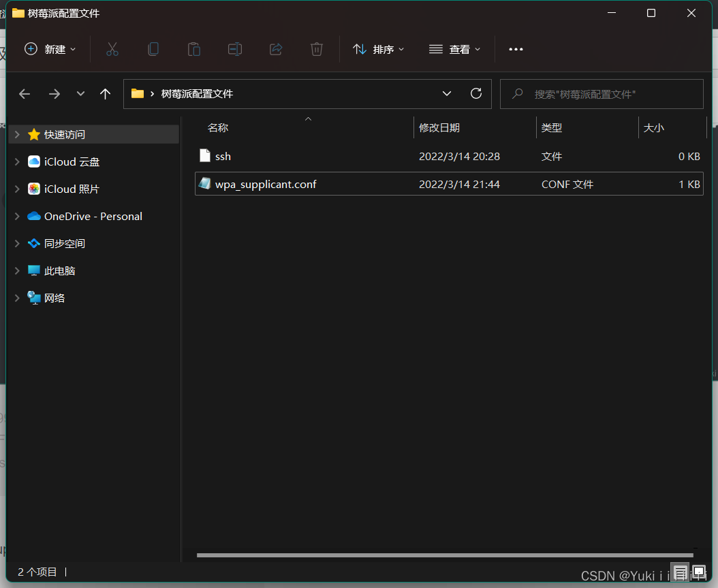Click the Cut scissors icon
This screenshot has height=588, width=718.
112,49
